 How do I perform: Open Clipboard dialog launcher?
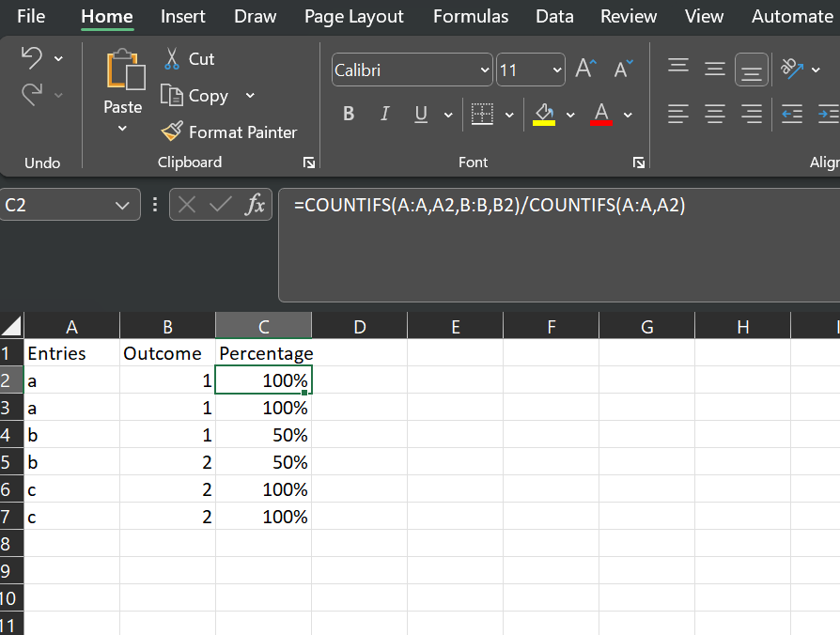coord(309,163)
